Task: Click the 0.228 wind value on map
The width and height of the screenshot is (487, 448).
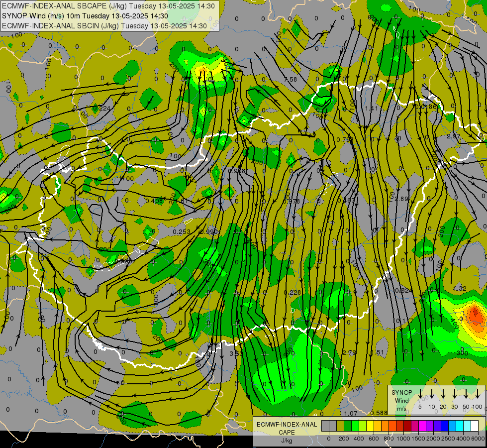Action: [x=292, y=292]
